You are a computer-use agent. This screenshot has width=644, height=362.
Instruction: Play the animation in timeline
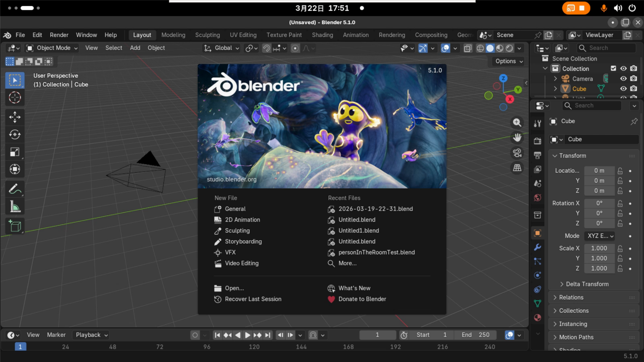pyautogui.click(x=247, y=335)
